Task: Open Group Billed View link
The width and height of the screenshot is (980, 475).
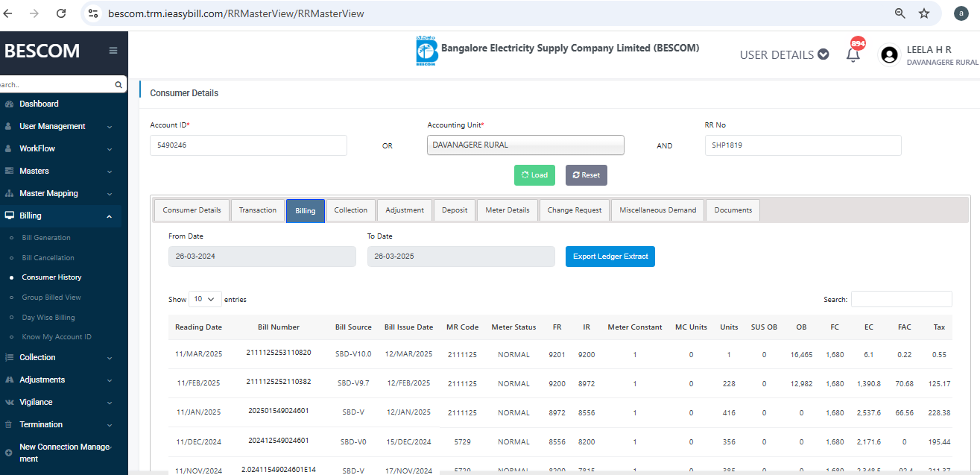Action: pyautogui.click(x=51, y=298)
